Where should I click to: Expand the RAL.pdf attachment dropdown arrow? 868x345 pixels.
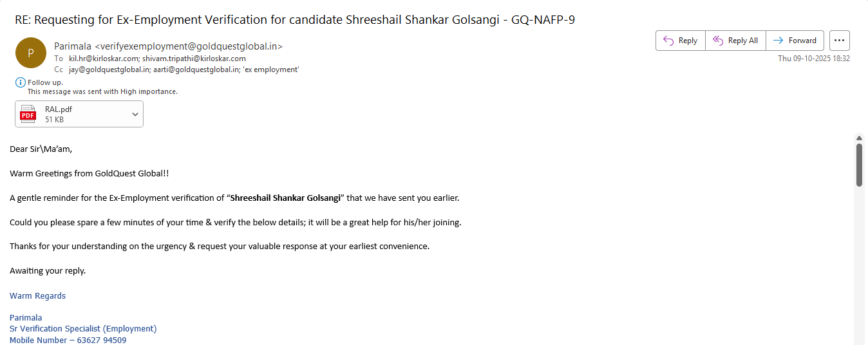coord(135,114)
